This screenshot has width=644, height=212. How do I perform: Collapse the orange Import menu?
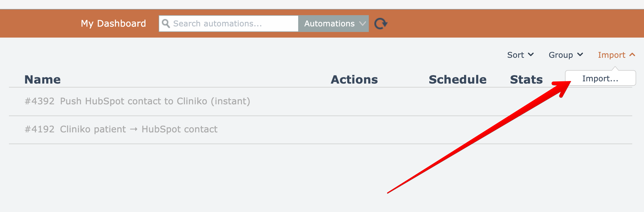click(x=616, y=55)
